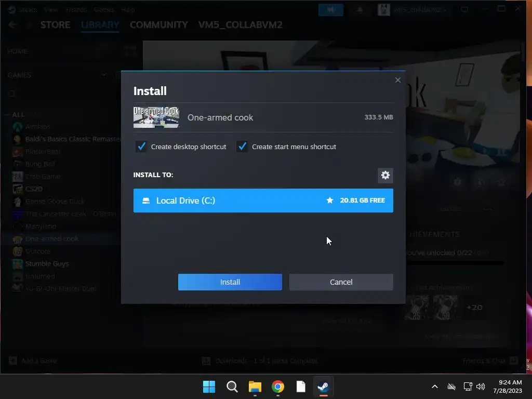This screenshot has width=532, height=399.
Task: Close the Install dialog with X
Action: click(398, 80)
